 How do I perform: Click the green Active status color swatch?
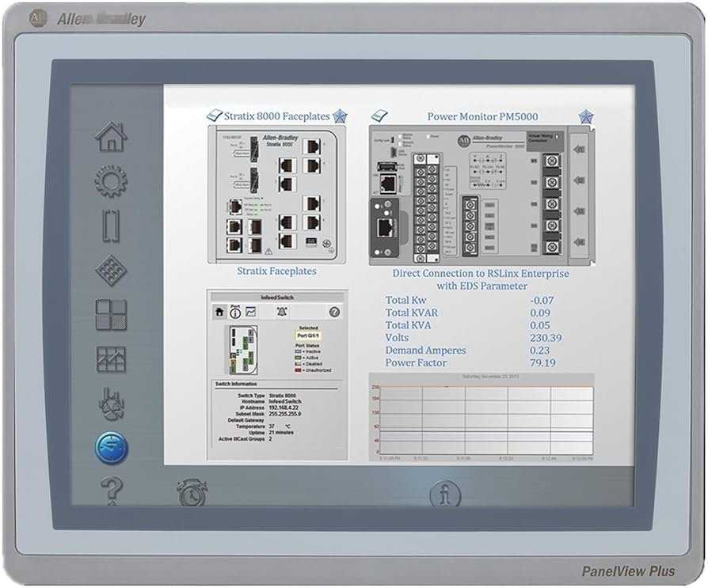(x=298, y=357)
